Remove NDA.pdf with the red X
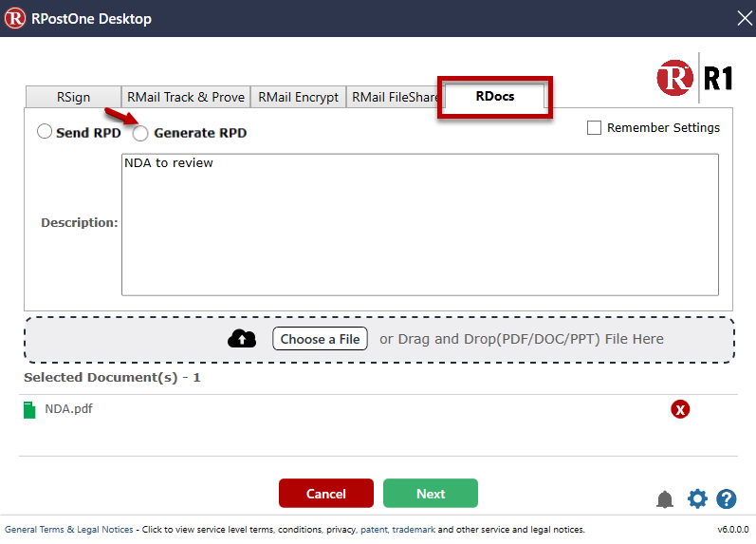 (x=680, y=409)
